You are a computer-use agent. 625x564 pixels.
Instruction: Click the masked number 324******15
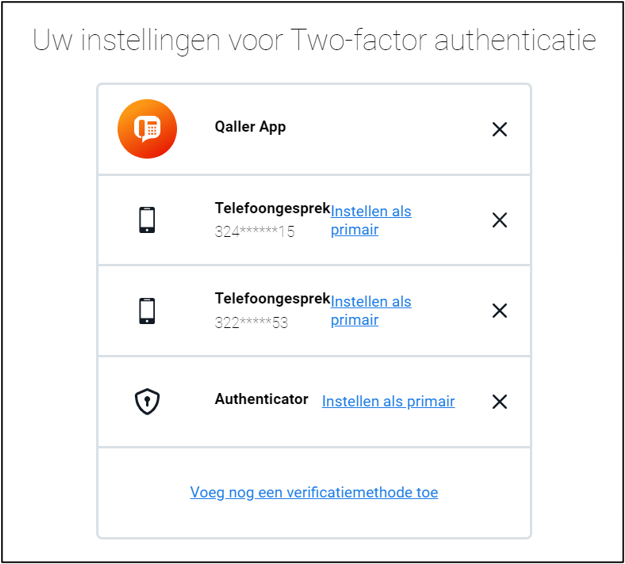[254, 231]
